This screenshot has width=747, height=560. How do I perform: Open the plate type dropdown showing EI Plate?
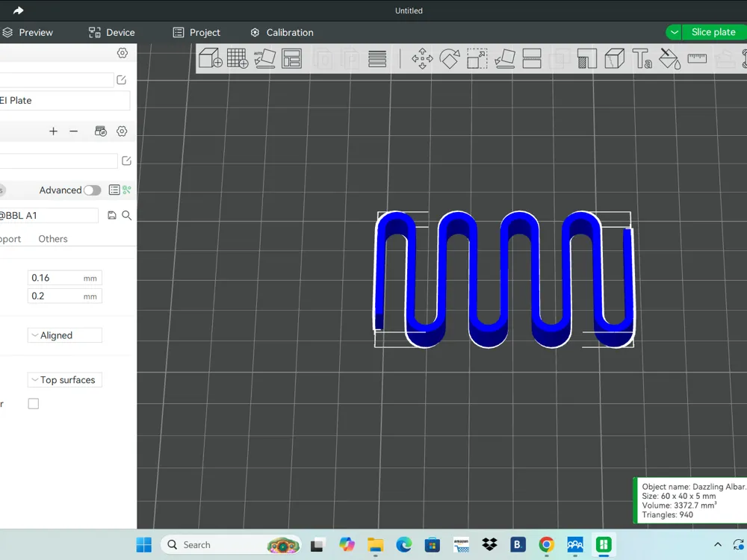pyautogui.click(x=65, y=101)
